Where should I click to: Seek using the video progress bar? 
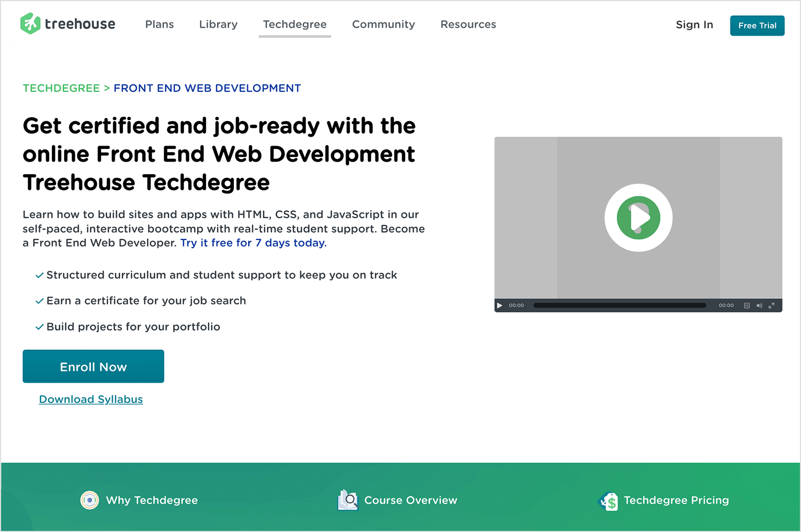click(619, 306)
